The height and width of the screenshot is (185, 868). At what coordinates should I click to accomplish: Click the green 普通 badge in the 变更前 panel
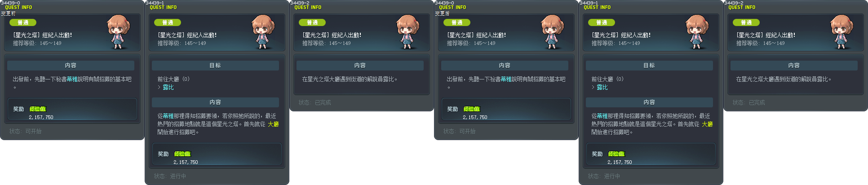[23, 22]
